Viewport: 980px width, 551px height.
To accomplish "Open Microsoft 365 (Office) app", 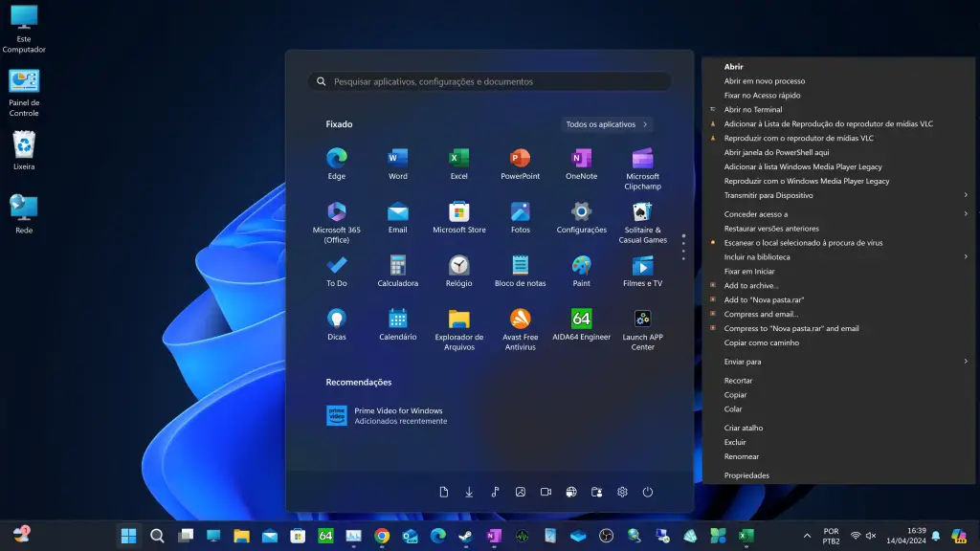I will tap(336, 222).
